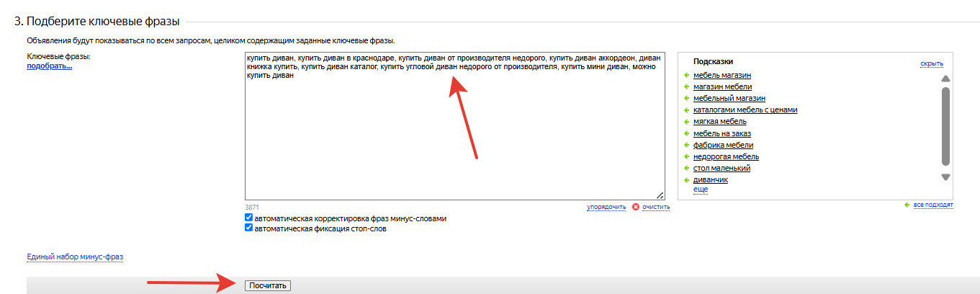Click the 'очистить' link text
This screenshot has width=980, height=294.
point(656,207)
